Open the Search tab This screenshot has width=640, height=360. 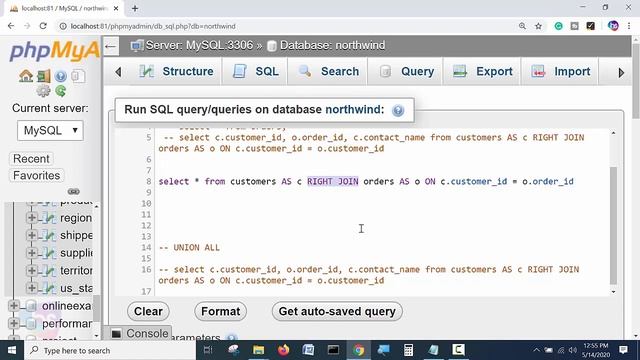328,71
